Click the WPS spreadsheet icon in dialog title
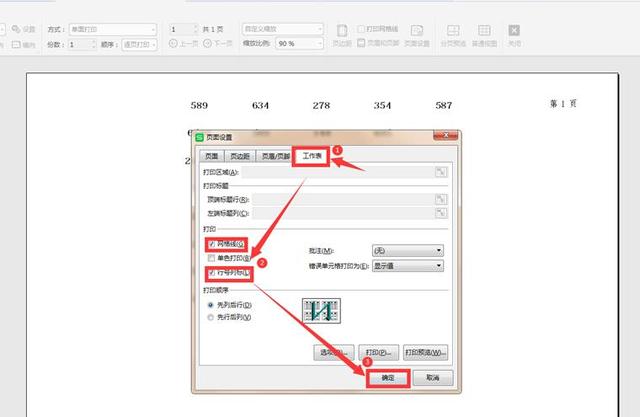 199,137
